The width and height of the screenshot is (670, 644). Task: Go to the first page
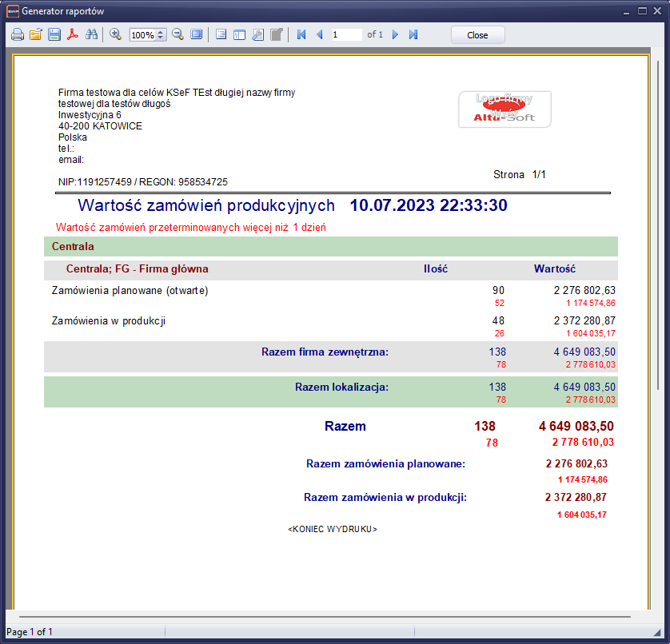301,35
